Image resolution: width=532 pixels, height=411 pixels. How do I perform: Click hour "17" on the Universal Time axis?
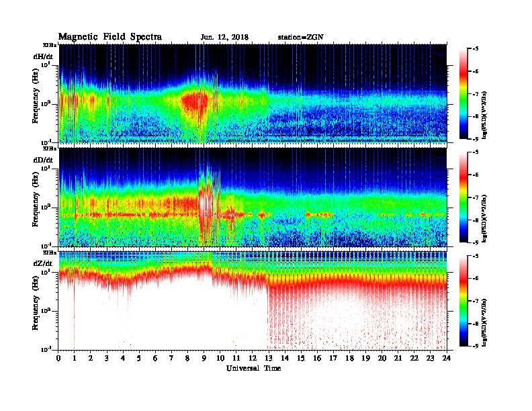click(x=334, y=358)
